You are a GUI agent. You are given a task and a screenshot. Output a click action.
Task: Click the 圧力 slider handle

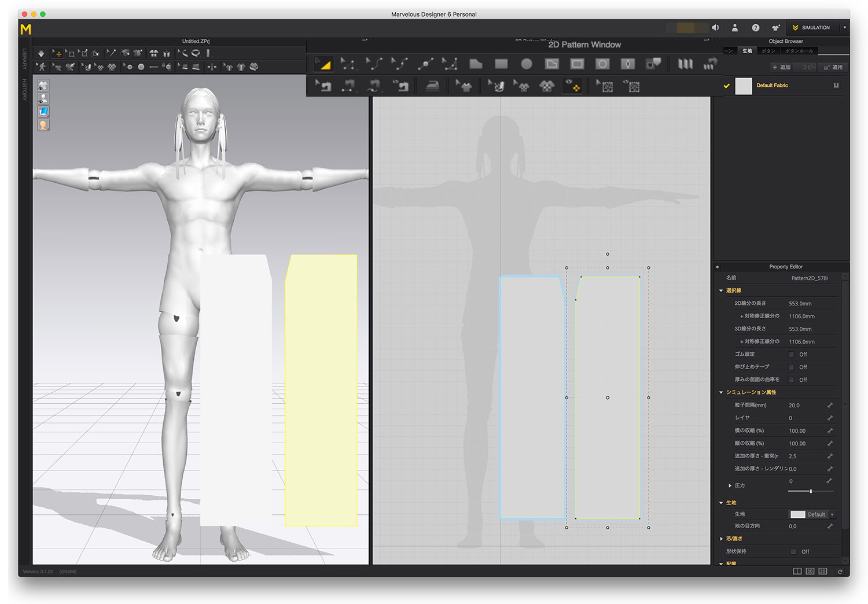pyautogui.click(x=811, y=491)
